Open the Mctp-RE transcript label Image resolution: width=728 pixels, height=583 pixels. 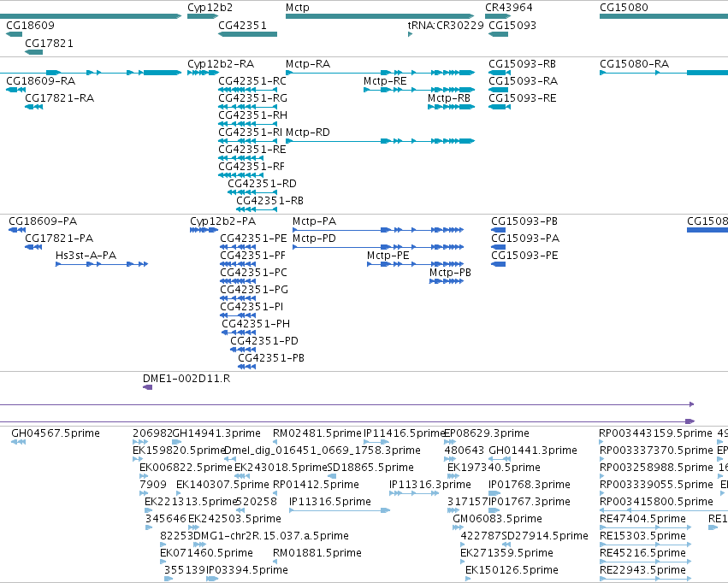385,80
